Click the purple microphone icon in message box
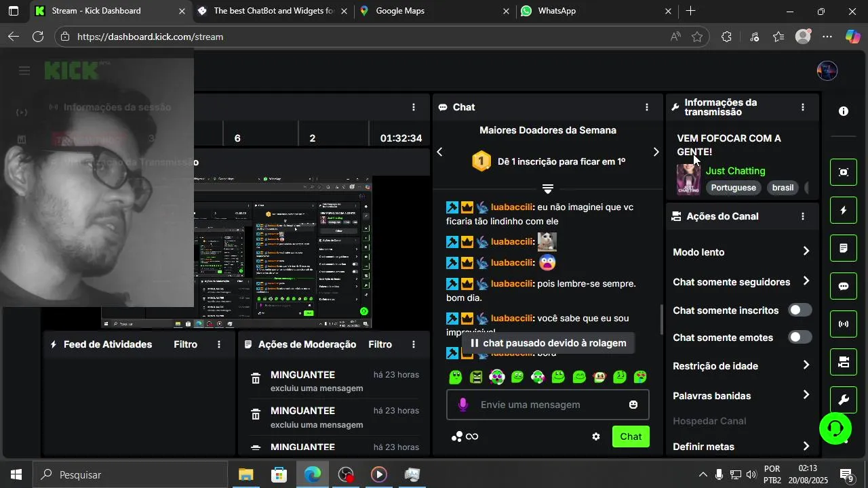 [x=463, y=405]
